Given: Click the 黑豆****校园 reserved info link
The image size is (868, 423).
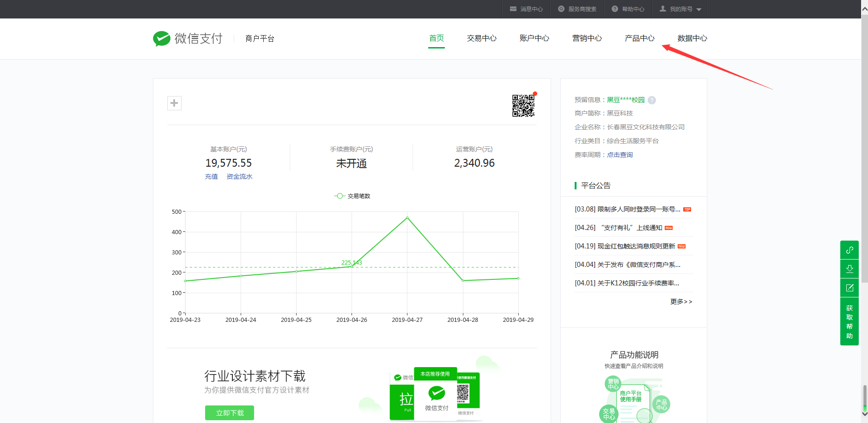Looking at the screenshot, I should (x=625, y=100).
